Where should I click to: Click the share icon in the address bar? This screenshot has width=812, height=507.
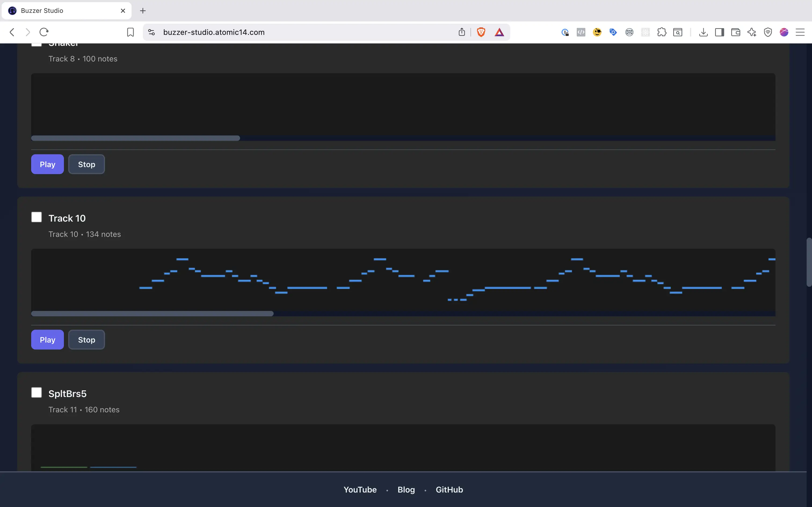462,32
